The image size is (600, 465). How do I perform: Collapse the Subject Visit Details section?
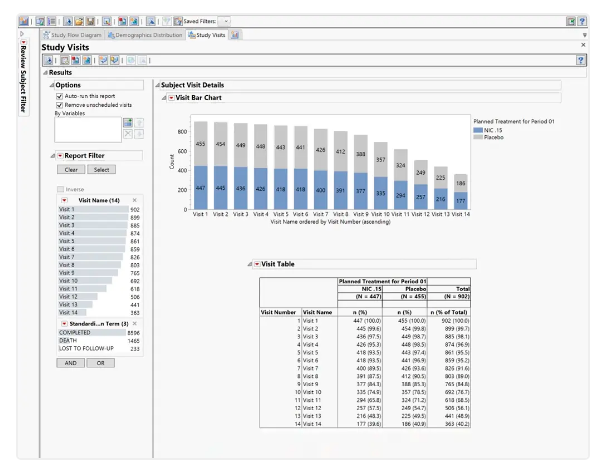pyautogui.click(x=157, y=85)
